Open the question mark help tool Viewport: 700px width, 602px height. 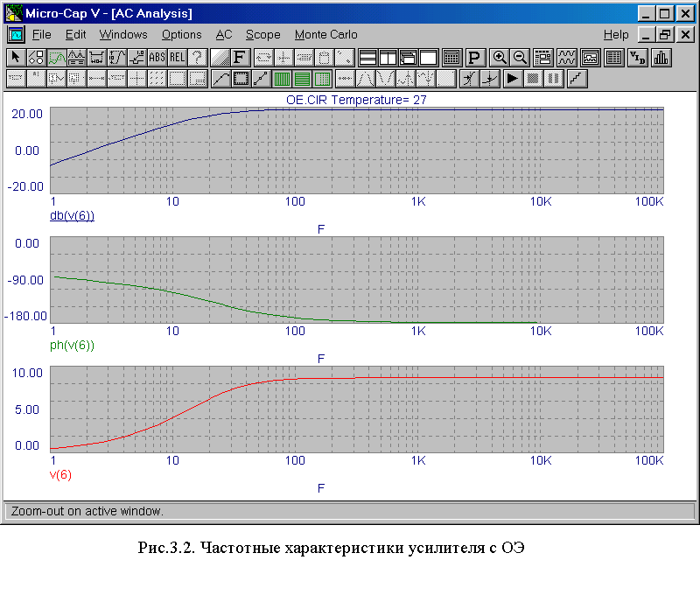tap(197, 58)
